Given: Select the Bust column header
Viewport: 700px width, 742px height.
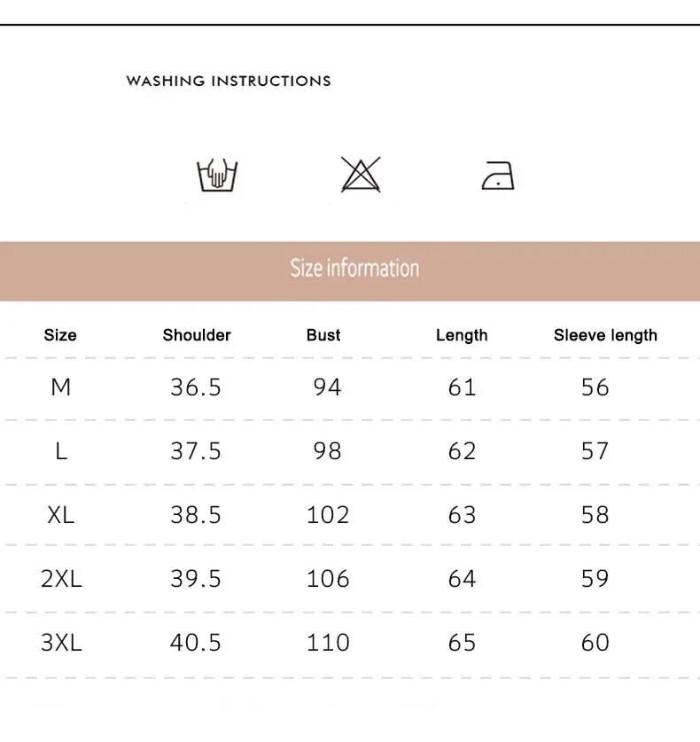Looking at the screenshot, I should [x=323, y=335].
